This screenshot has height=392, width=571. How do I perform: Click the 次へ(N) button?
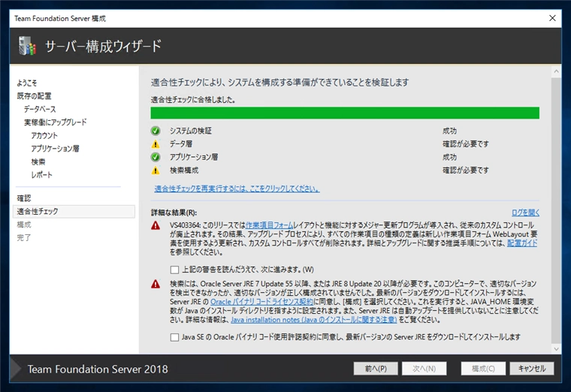424,369
